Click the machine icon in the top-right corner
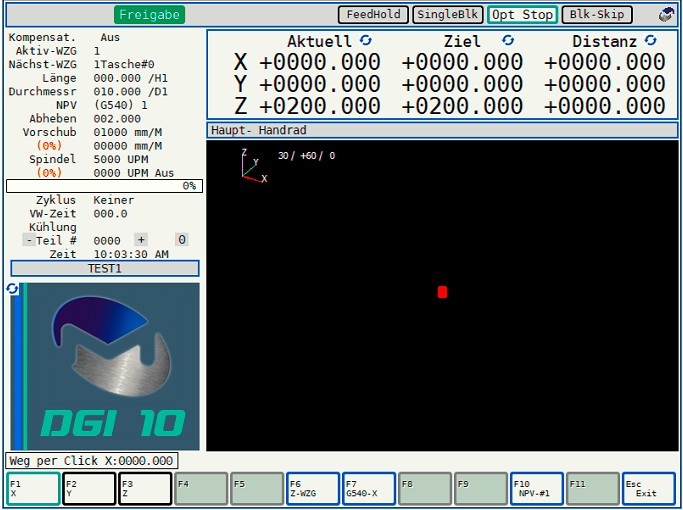The image size is (683, 510). point(666,14)
